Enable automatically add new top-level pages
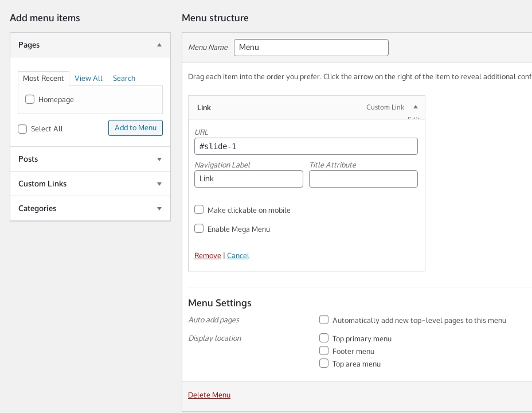The image size is (532, 413). [x=324, y=320]
